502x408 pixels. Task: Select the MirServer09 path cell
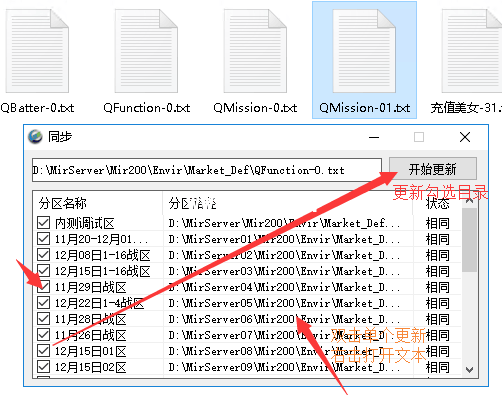coord(284,367)
